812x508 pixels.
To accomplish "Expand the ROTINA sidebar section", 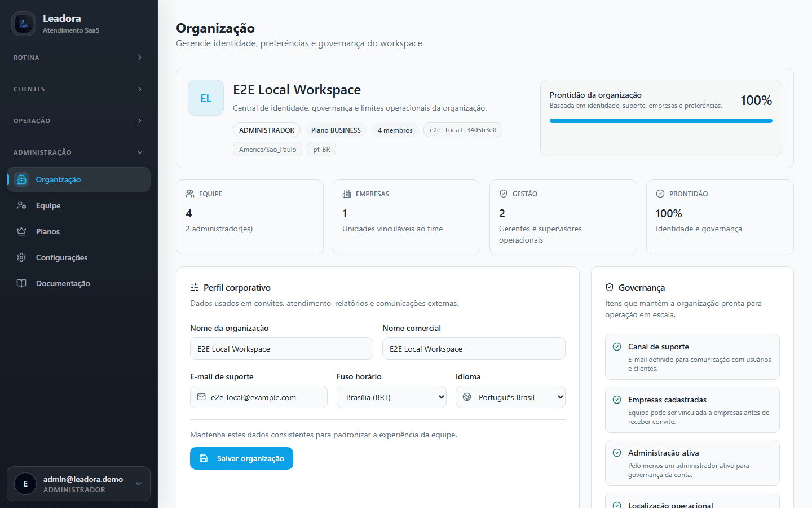I will coord(79,58).
